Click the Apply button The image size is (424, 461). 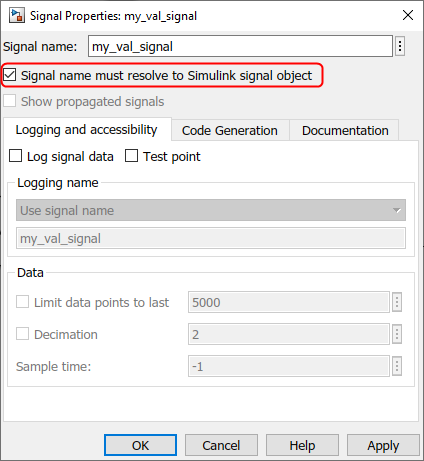383,445
